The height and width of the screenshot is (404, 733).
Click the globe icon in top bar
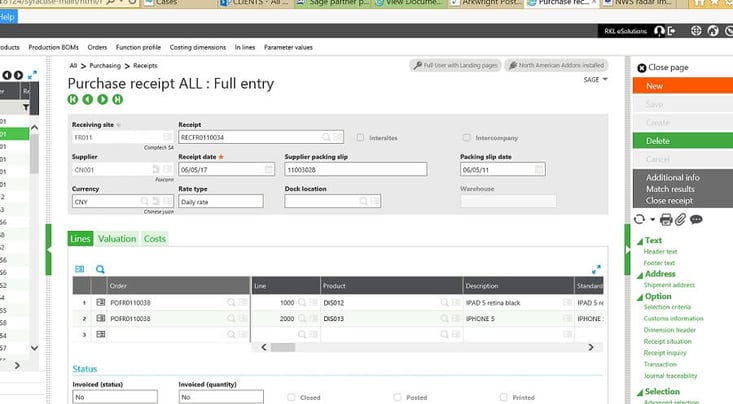click(696, 31)
